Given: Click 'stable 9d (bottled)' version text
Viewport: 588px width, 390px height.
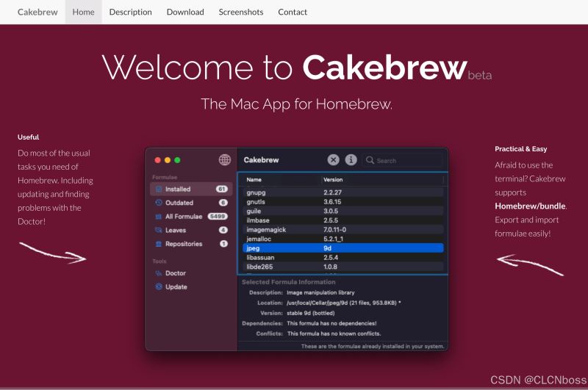Looking at the screenshot, I should click(x=310, y=313).
